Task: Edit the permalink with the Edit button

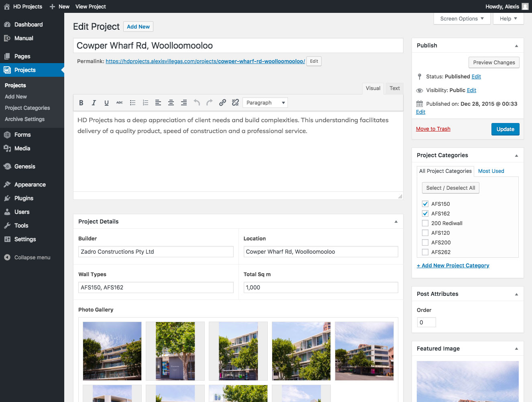Action: coord(314,61)
